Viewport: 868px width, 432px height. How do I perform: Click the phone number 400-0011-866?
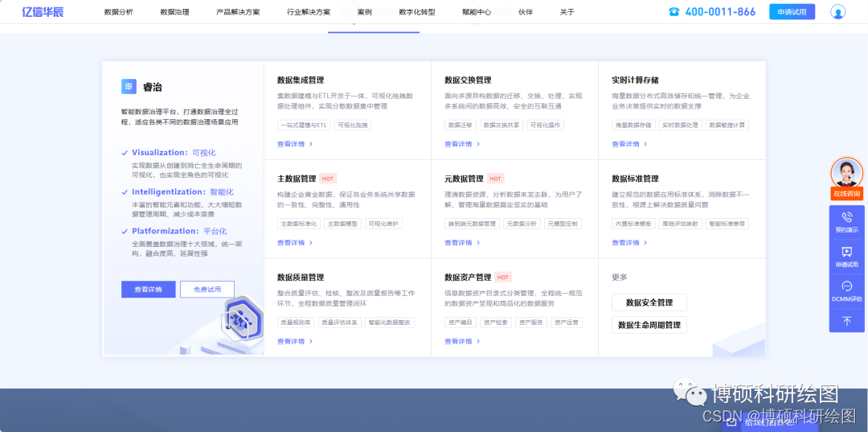[719, 11]
